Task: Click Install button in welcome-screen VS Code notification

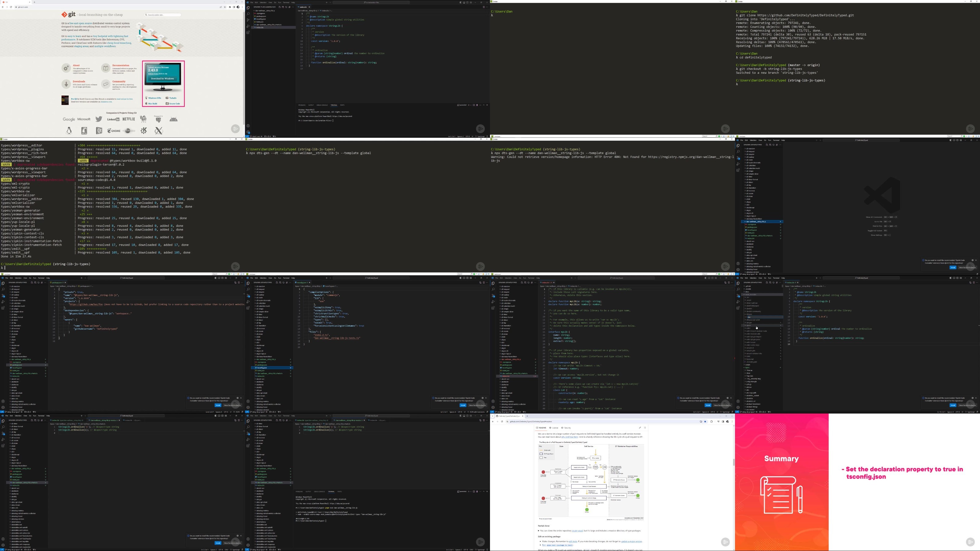Action: [x=953, y=268]
